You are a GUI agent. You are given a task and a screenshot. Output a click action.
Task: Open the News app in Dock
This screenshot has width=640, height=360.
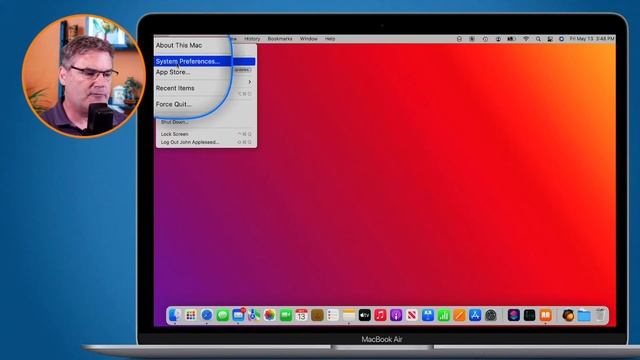pyautogui.click(x=412, y=315)
